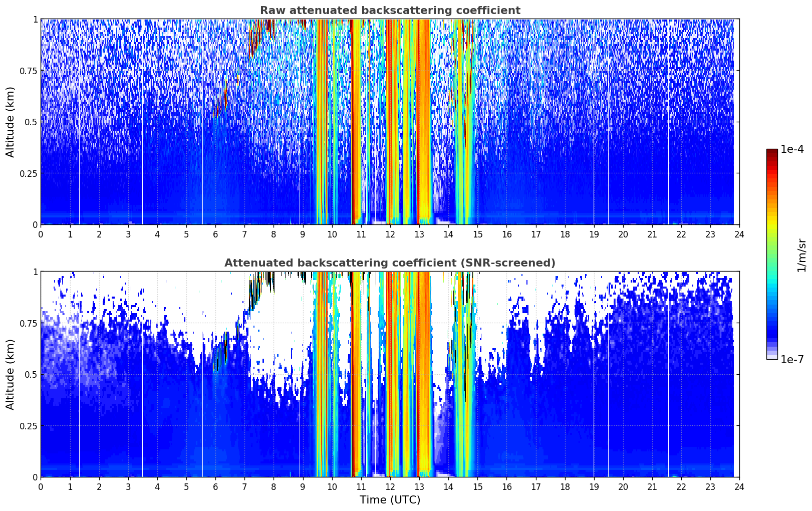Click altitude tick '1' on SNR-screened plot

[36, 272]
